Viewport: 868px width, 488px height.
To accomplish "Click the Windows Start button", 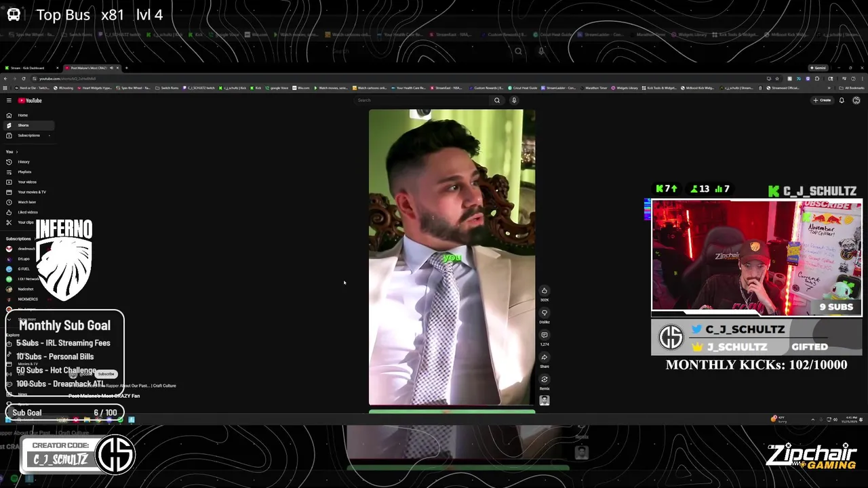I will click(x=8, y=420).
